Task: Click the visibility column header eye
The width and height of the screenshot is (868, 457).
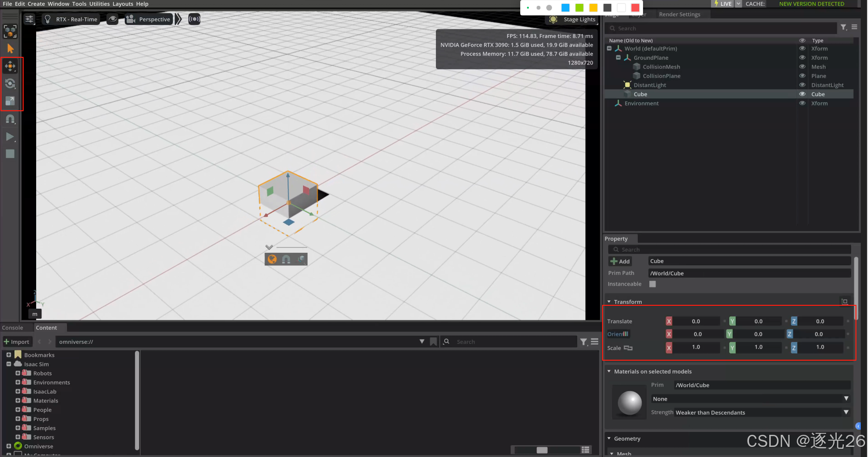Action: [x=802, y=40]
